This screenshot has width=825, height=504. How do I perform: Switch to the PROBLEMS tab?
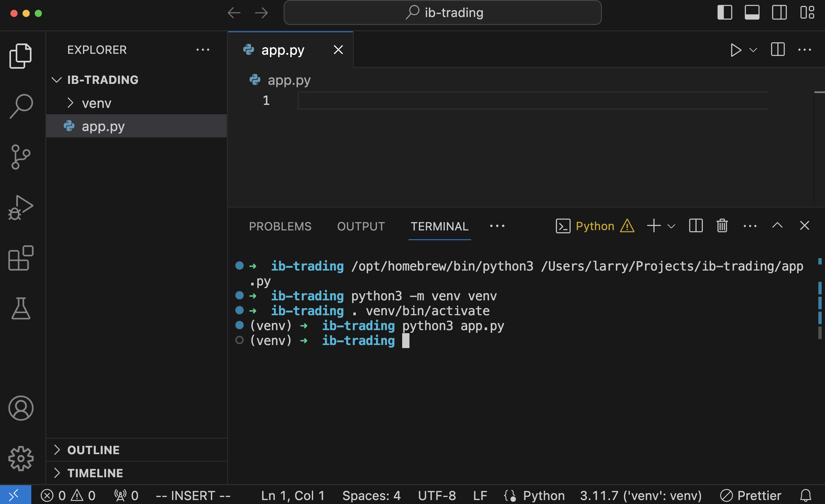(280, 226)
